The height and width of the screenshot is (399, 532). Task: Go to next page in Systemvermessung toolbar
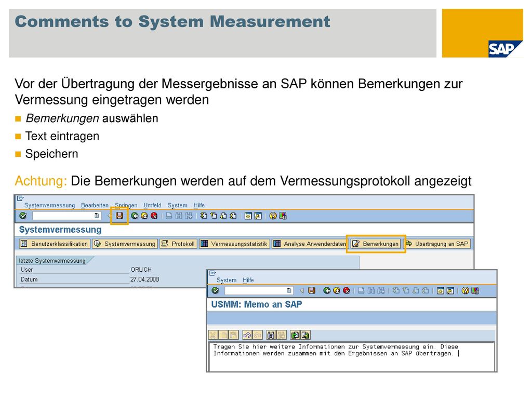[223, 216]
